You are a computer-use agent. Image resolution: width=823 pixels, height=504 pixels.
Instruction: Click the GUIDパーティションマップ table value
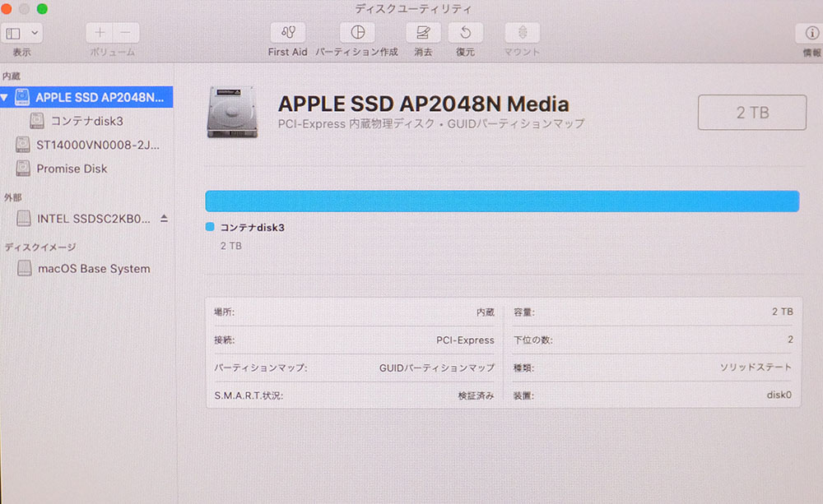tap(437, 368)
